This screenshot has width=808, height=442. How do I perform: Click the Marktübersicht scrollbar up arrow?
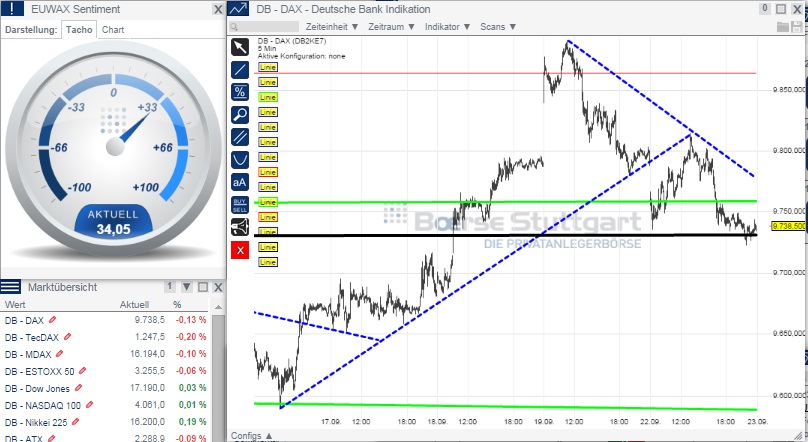[x=218, y=307]
